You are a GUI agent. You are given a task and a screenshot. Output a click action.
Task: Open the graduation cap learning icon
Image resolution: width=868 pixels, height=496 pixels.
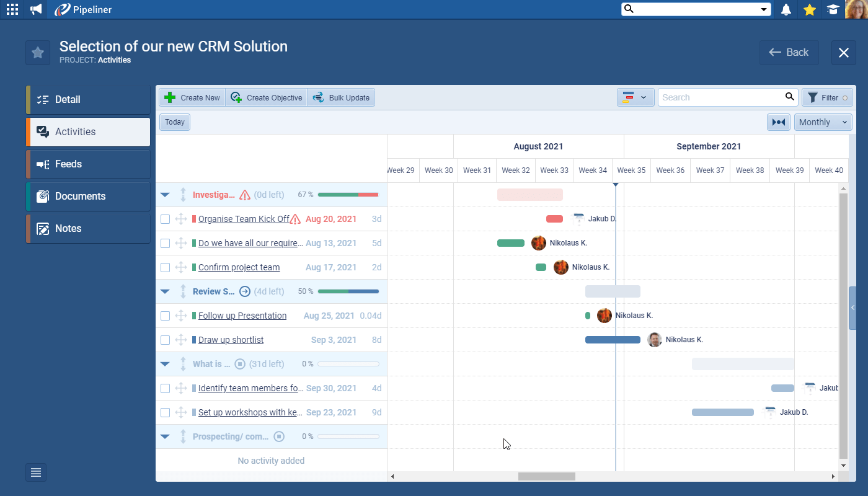pyautogui.click(x=833, y=9)
